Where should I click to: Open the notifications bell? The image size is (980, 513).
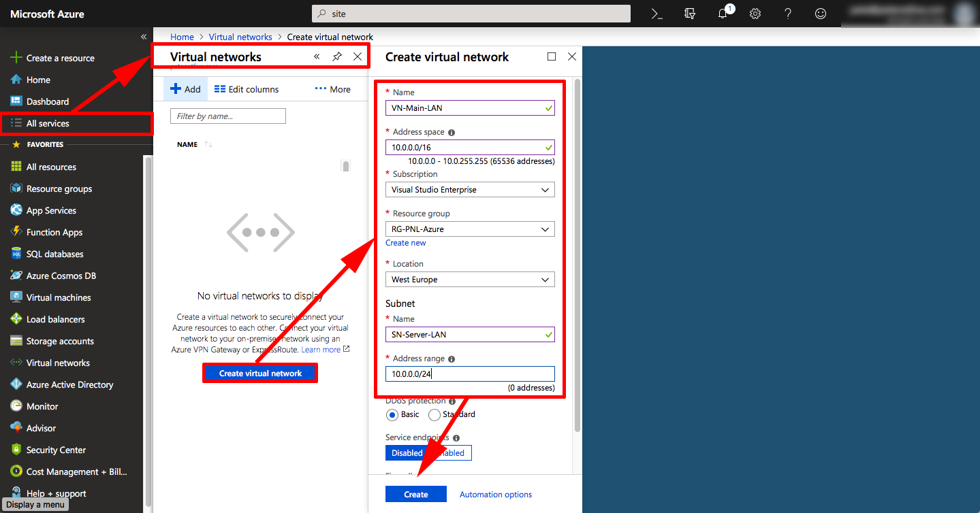tap(723, 14)
